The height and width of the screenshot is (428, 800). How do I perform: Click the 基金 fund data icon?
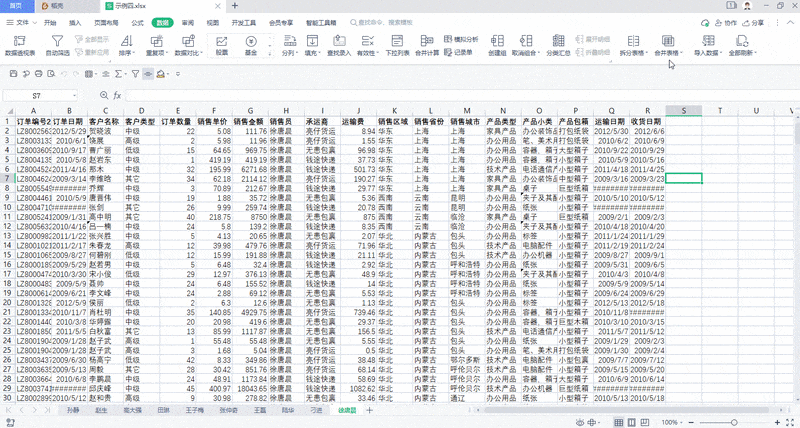point(251,44)
